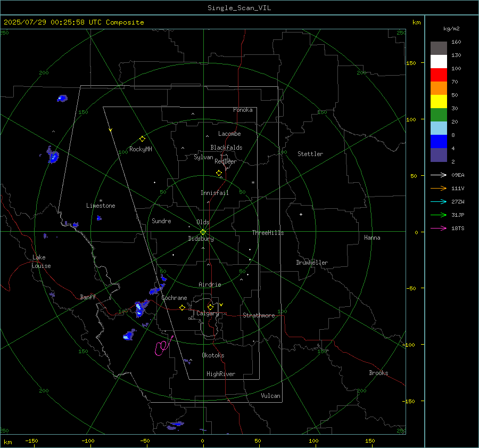Screen dimensions: 479x448
Task: Click the HighRiver town label
Action: (x=221, y=374)
